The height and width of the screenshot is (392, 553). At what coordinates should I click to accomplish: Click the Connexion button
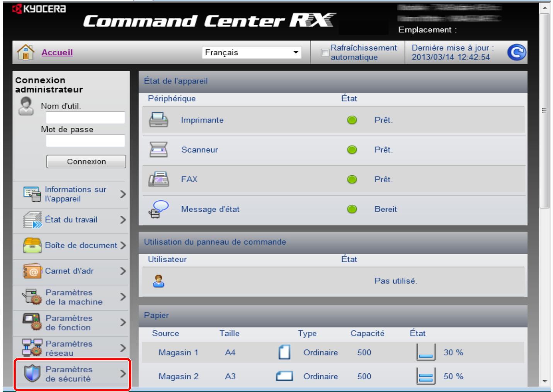coord(86,161)
